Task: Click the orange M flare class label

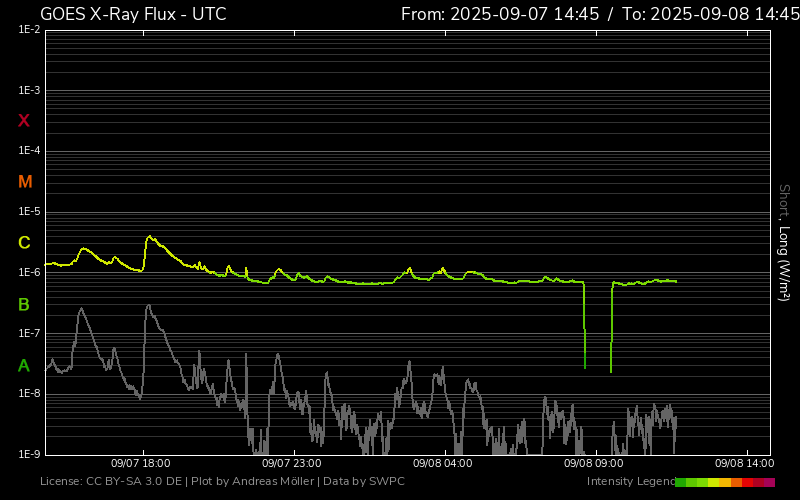Action: [x=25, y=182]
